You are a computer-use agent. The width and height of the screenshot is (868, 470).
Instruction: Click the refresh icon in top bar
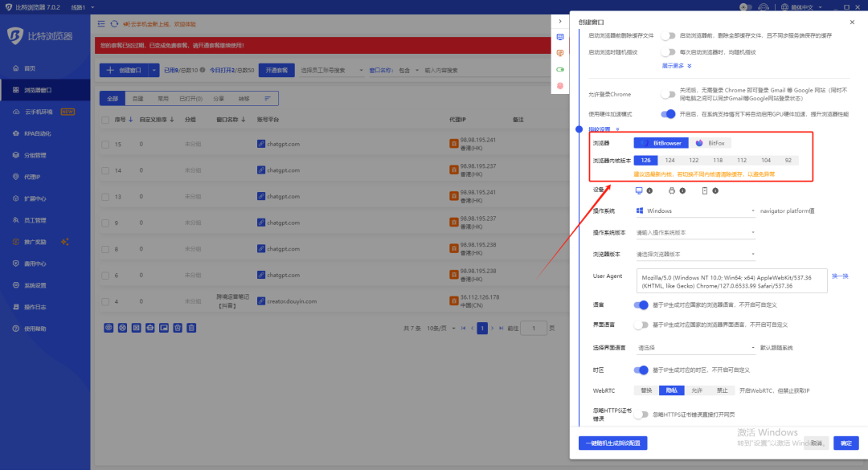tap(114, 25)
